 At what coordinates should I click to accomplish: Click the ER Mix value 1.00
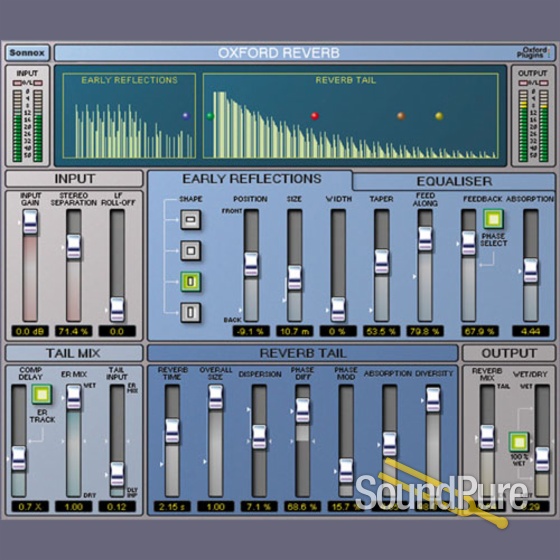click(x=73, y=506)
